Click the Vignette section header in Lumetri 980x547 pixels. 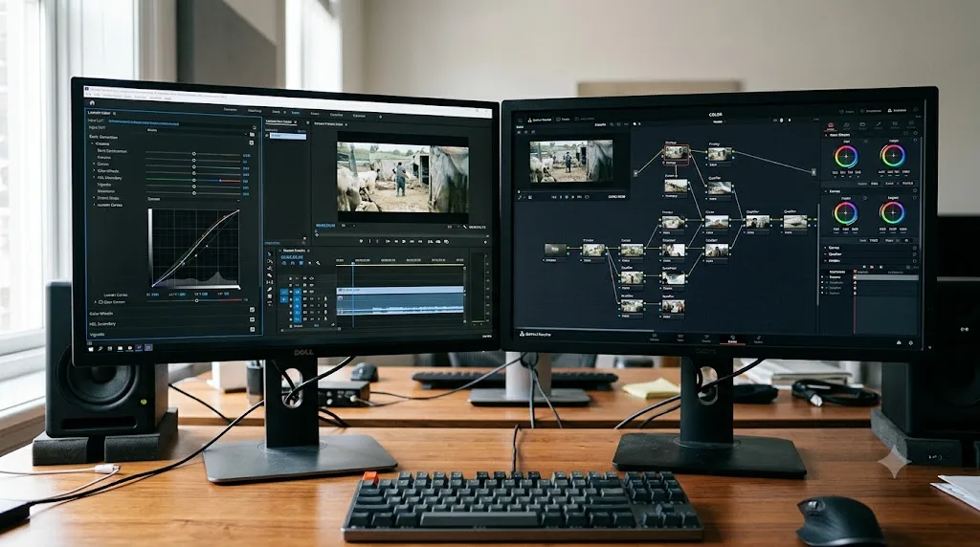tap(97, 334)
